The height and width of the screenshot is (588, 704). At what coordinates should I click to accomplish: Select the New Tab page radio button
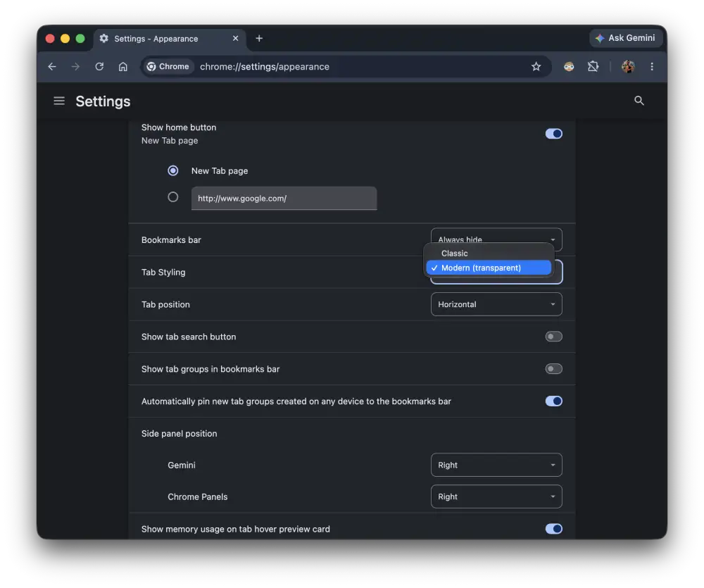173,170
